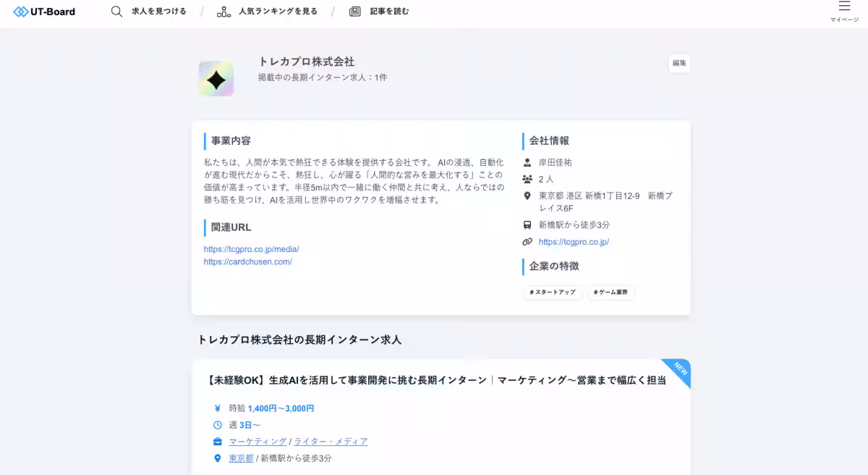
Task: Select the #スタートアップ tag
Action: [x=553, y=293]
